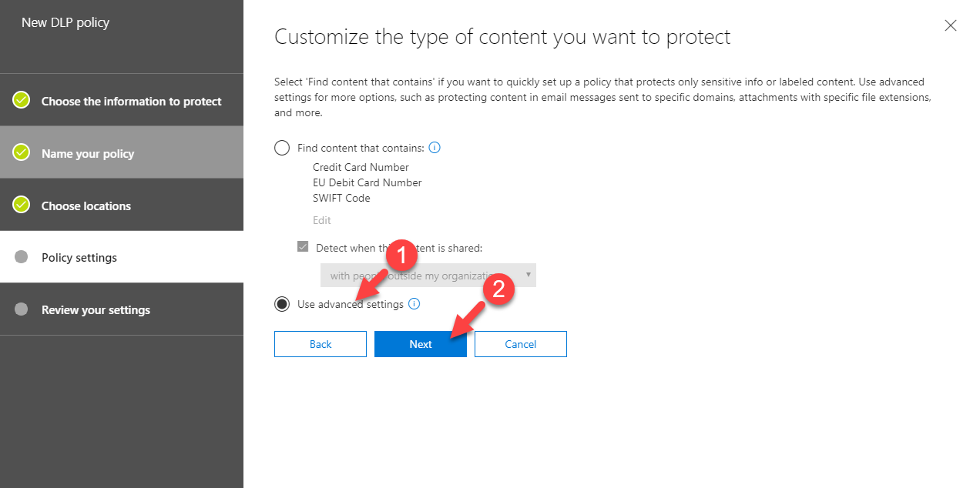Open the 'Choose locations' step

point(122,205)
